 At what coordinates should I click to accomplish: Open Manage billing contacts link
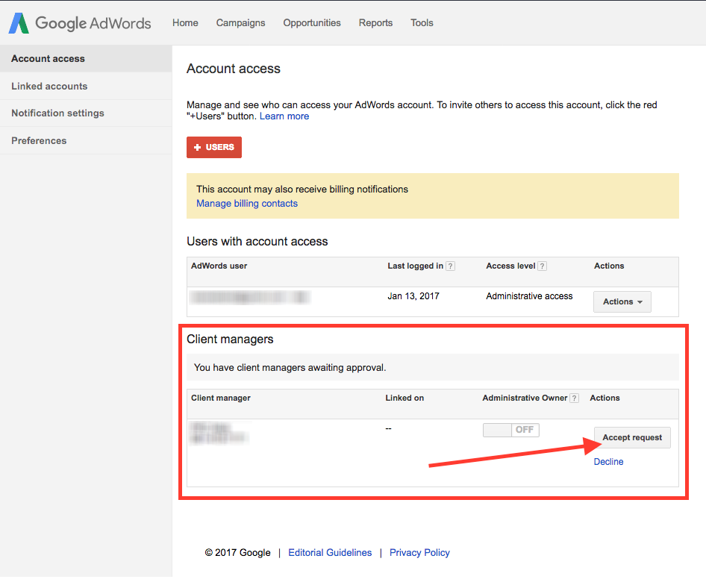click(x=247, y=204)
